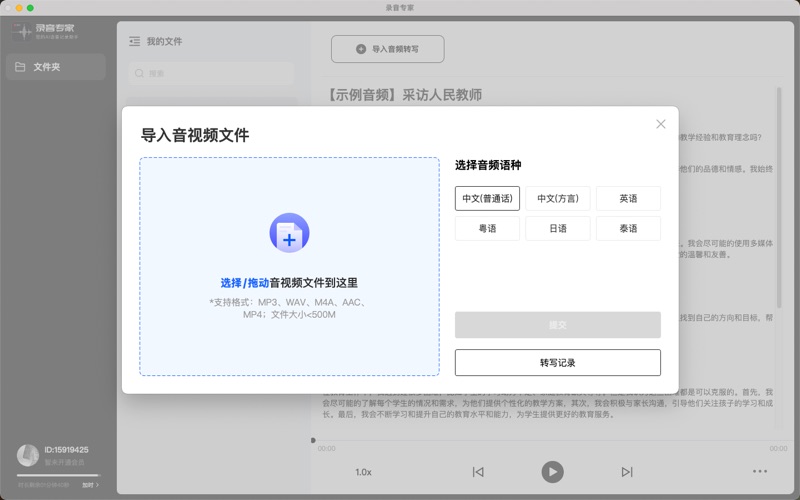The height and width of the screenshot is (500, 800).
Task: Skip to next track in player
Action: click(x=627, y=472)
